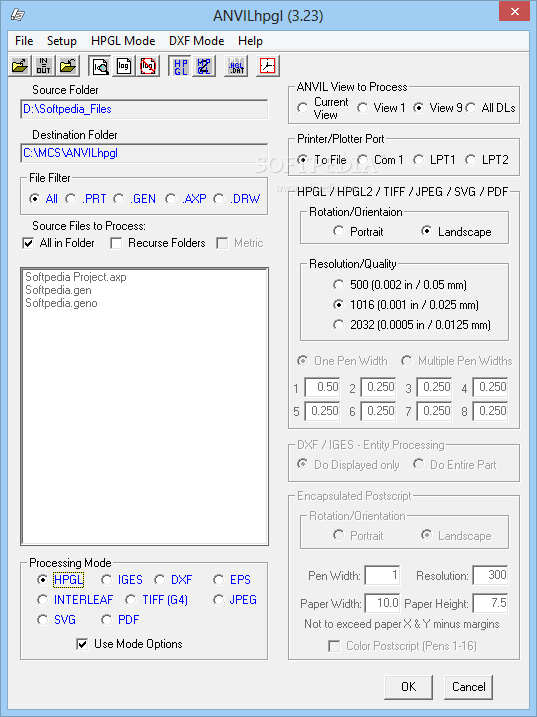This screenshot has height=717, width=537.
Task: Select the .PRT file filter
Action: 86,199
